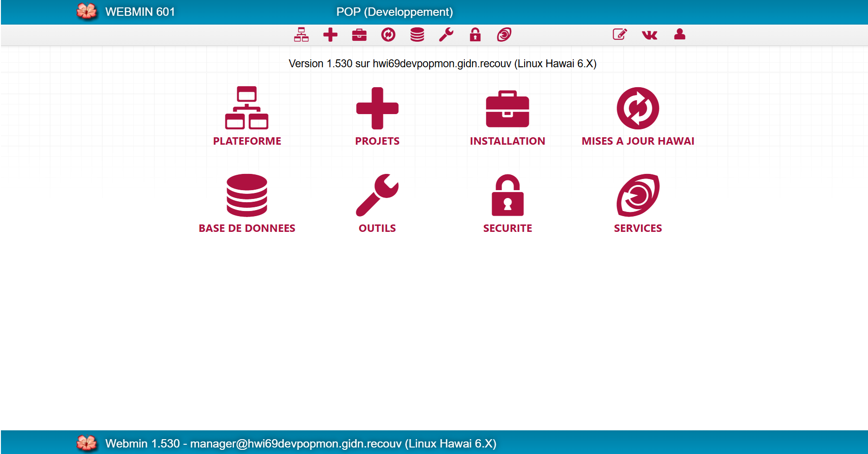Select the Outils wrench icon in the toolbar
This screenshot has width=868, height=454.
446,34
